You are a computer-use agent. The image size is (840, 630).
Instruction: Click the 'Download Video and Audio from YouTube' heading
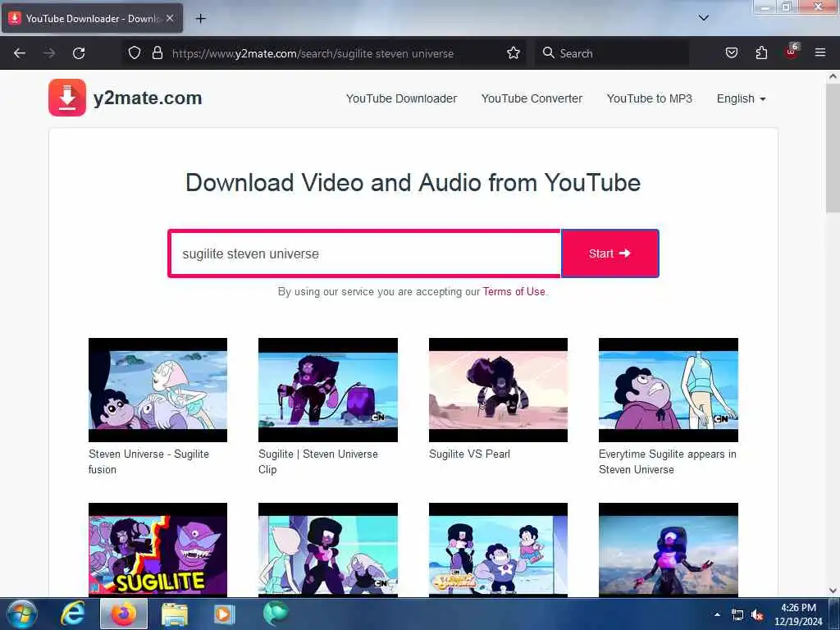coord(413,183)
